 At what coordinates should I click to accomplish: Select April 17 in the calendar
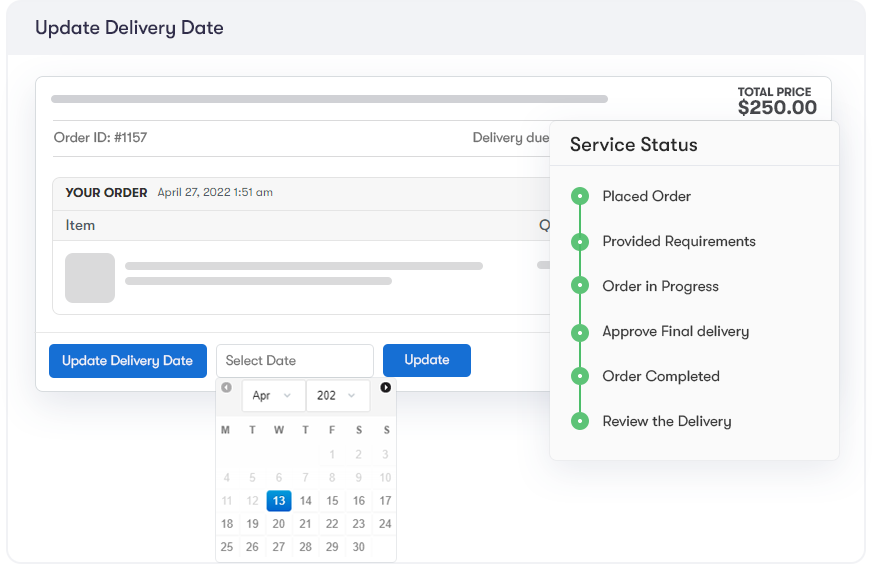pyautogui.click(x=385, y=501)
